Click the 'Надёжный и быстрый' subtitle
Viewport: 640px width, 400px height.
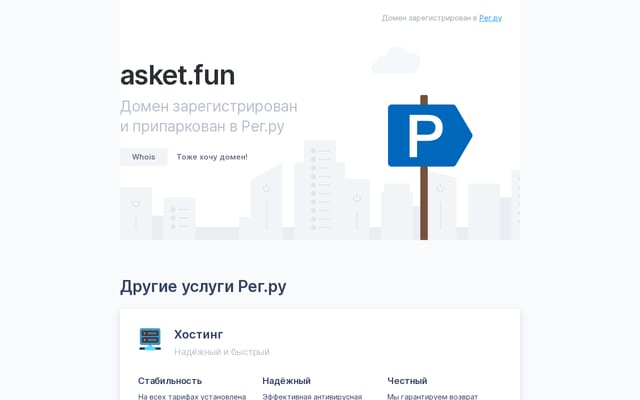pyautogui.click(x=222, y=351)
